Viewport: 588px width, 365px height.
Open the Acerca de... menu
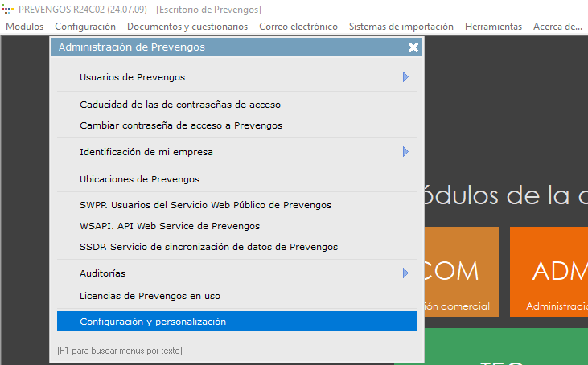coord(557,27)
